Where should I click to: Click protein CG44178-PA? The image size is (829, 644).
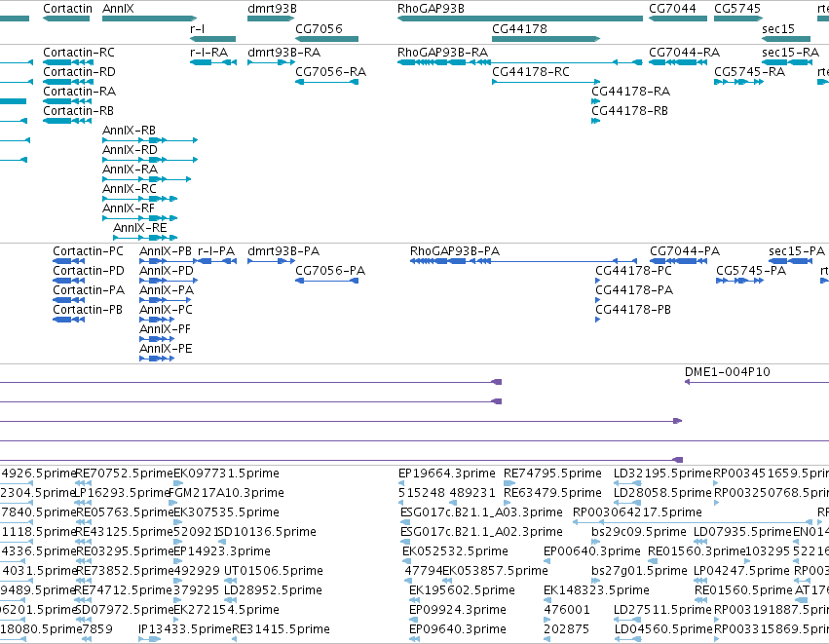598,300
